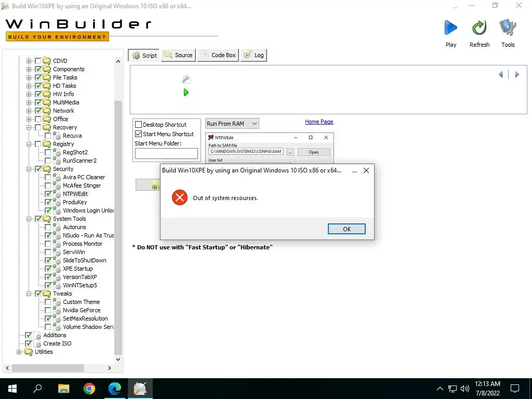532x399 pixels.
Task: Open volume control in system tray
Action: tap(465, 389)
